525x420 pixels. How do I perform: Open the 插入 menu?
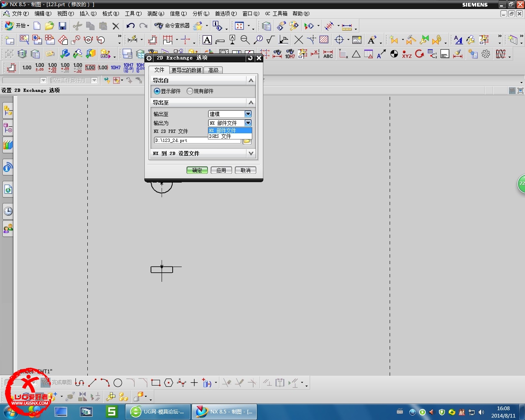pyautogui.click(x=88, y=14)
